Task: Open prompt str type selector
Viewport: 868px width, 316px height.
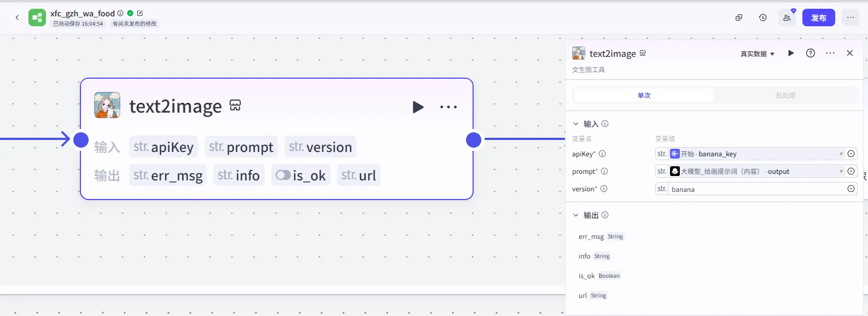Action: point(662,171)
